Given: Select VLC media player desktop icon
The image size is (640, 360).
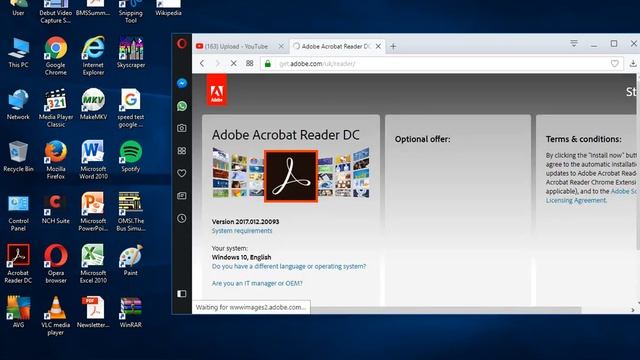Looking at the screenshot, I should [x=56, y=316].
